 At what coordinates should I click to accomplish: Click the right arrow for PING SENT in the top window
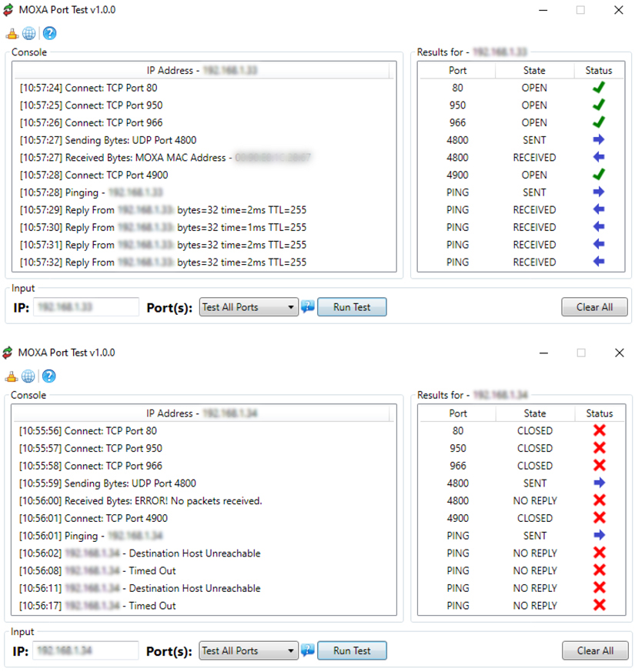(x=599, y=192)
